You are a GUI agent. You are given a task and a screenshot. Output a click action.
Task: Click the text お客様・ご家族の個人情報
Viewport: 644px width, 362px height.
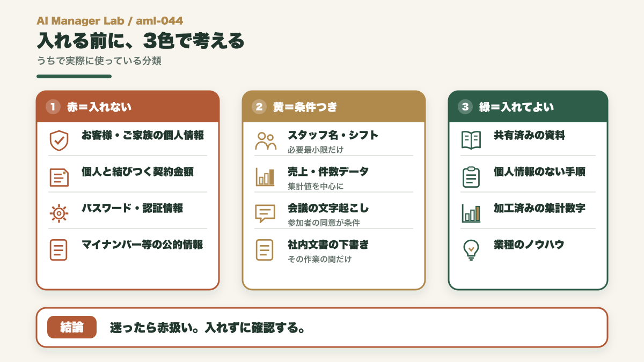coord(143,135)
